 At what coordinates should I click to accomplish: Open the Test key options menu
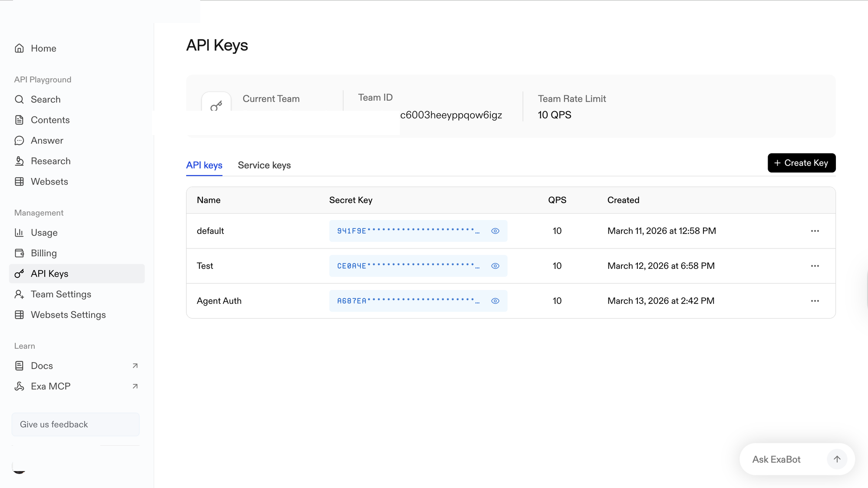815,266
